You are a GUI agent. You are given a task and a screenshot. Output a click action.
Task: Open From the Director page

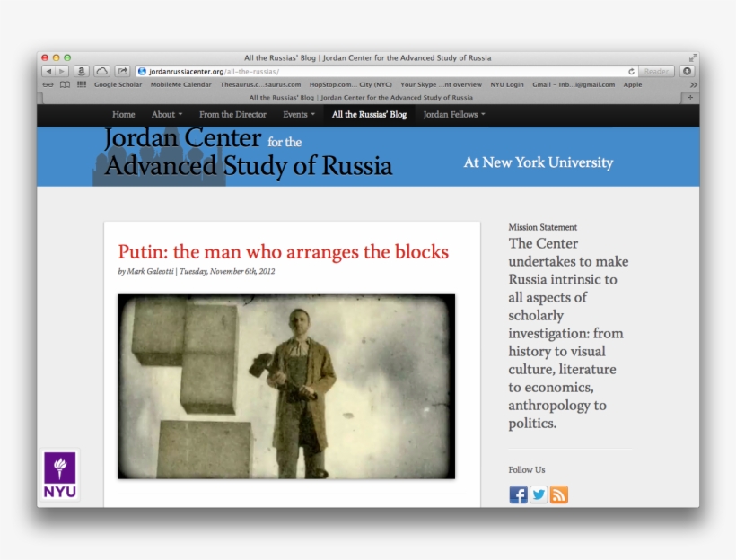232,115
